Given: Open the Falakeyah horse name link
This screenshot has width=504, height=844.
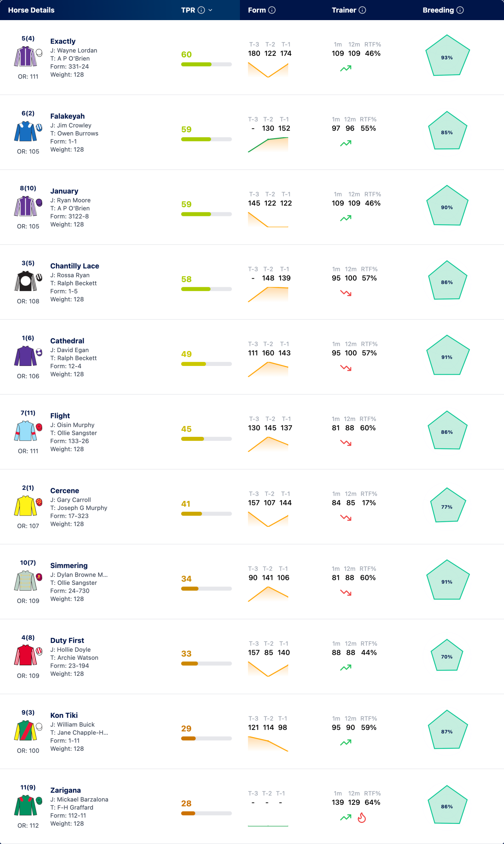Looking at the screenshot, I should 67,116.
